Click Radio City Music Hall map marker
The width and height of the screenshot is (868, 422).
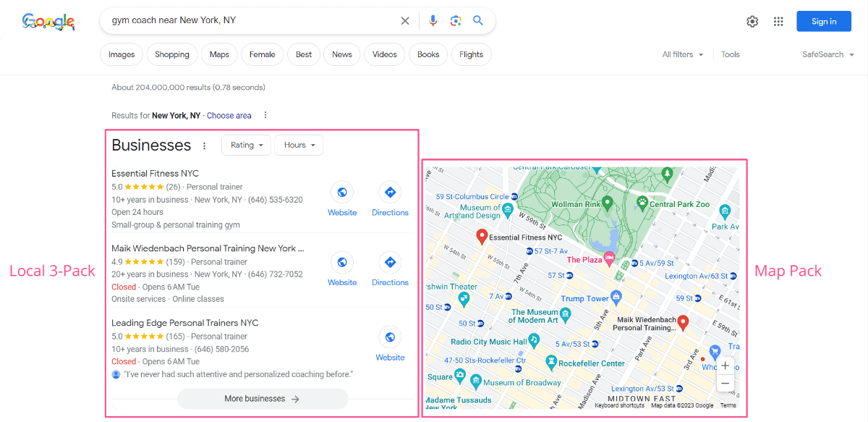point(534,339)
